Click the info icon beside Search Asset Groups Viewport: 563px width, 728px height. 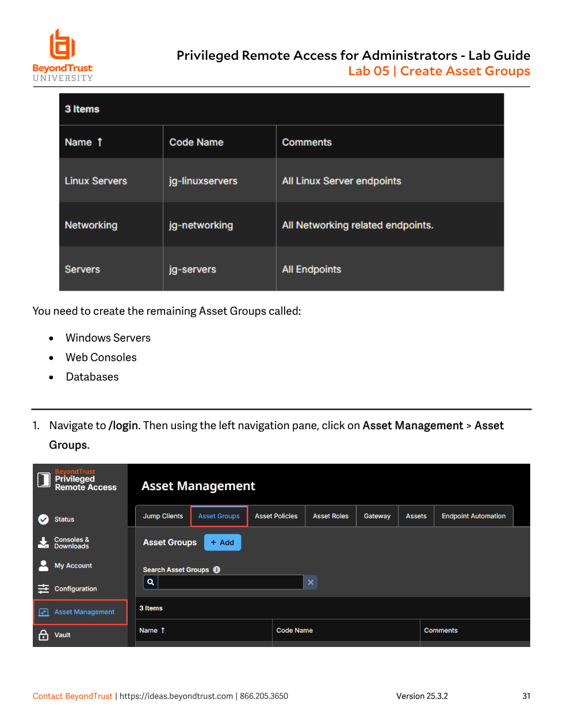[217, 570]
